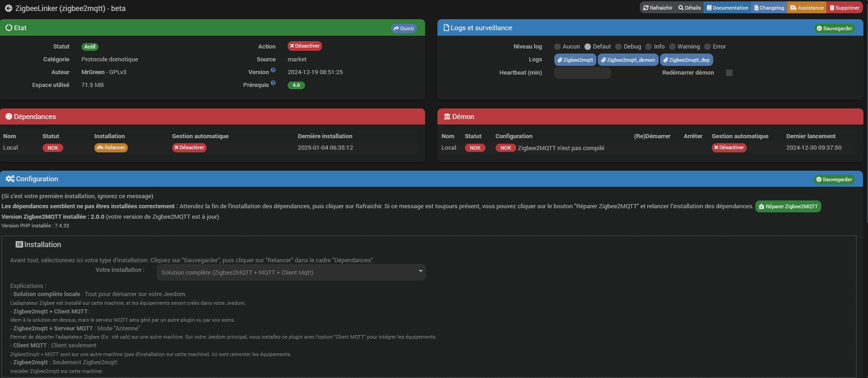Disable automatic management for the Démon
The width and height of the screenshot is (868, 378).
729,147
